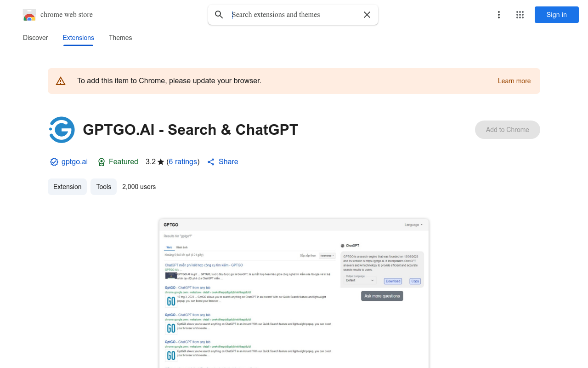Click the Share link text
This screenshot has height=368, width=588.
pos(228,162)
